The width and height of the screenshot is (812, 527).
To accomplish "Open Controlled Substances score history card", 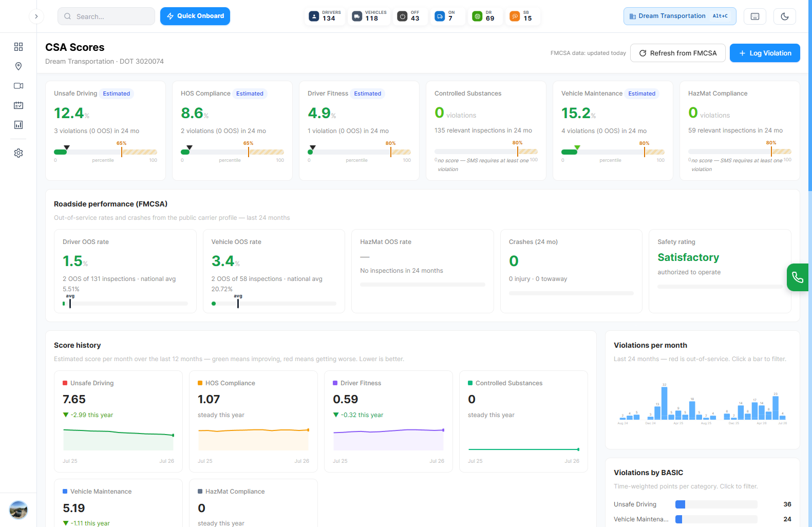I will (x=523, y=421).
